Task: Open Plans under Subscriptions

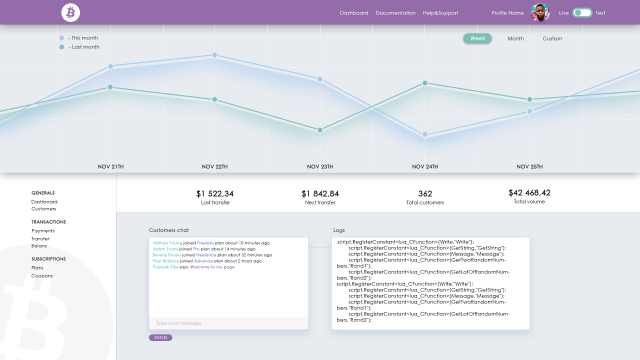Action: pyautogui.click(x=37, y=268)
